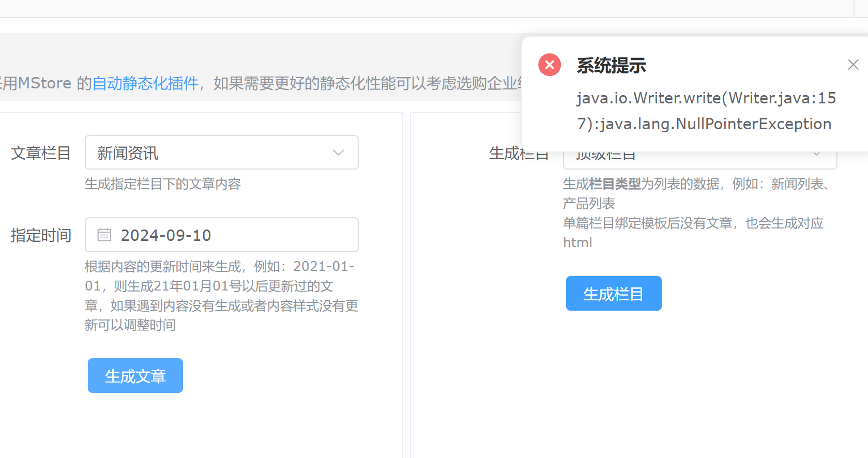Click the calendar icon in the date field
Image resolution: width=868 pixels, height=458 pixels.
104,235
